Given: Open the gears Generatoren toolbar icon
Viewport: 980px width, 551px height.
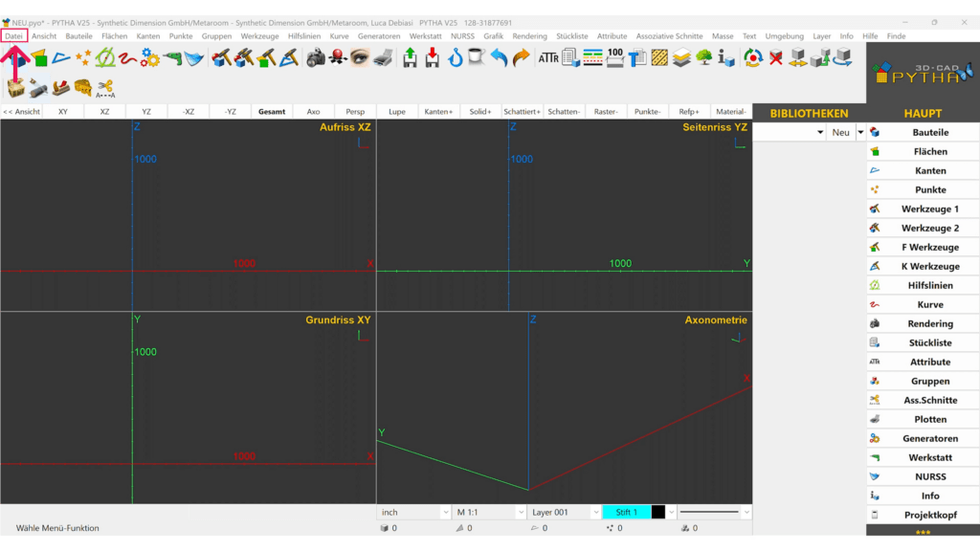Looking at the screenshot, I should point(150,58).
